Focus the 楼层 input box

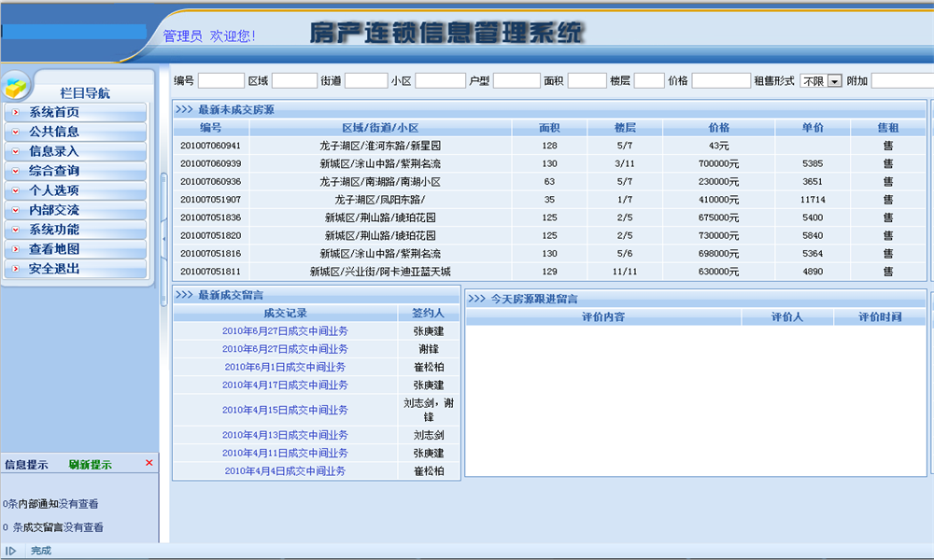tap(649, 81)
